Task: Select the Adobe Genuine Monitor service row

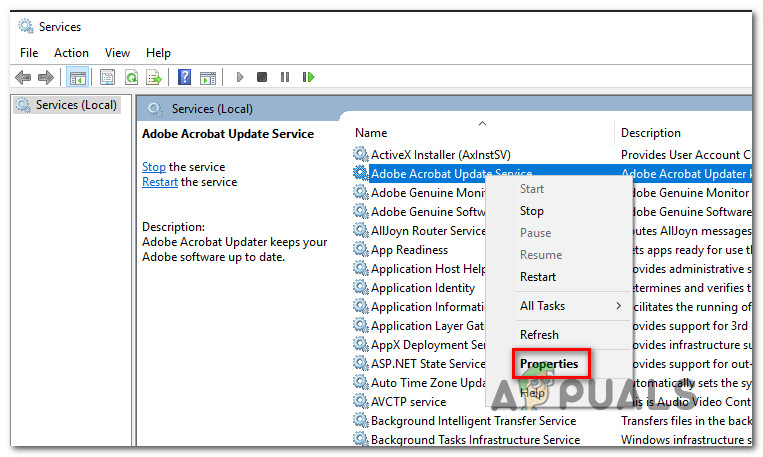Action: (x=428, y=193)
